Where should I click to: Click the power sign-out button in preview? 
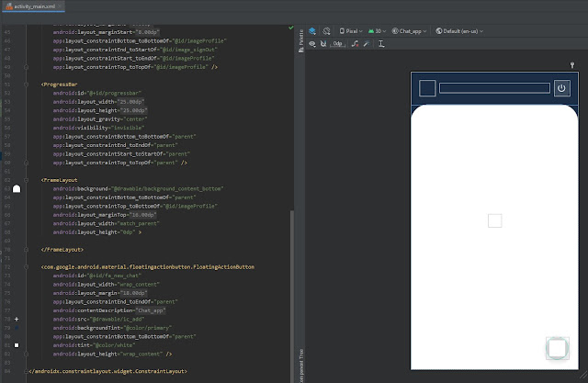562,89
